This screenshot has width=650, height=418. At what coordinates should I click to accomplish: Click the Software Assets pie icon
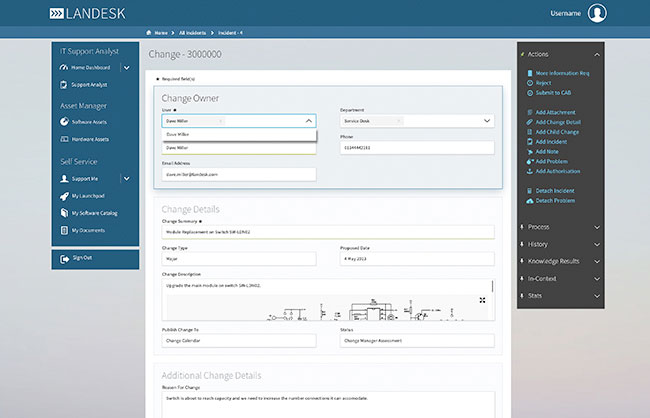(62, 121)
